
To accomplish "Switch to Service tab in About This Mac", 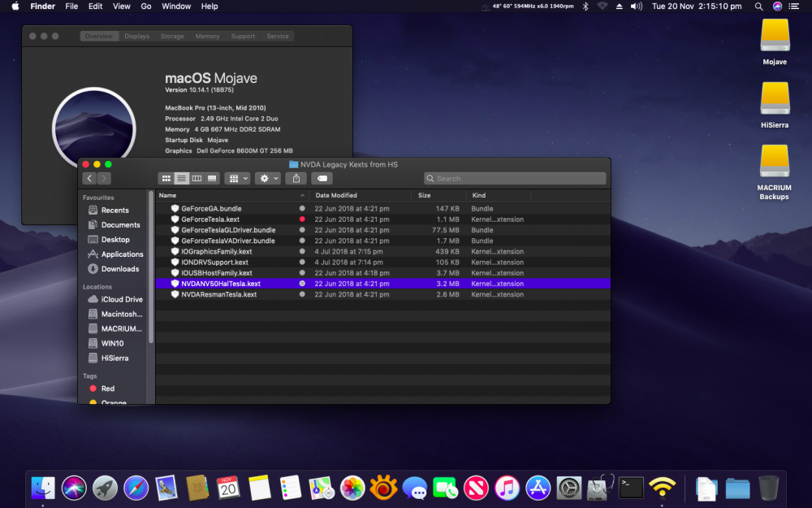I will tap(278, 37).
